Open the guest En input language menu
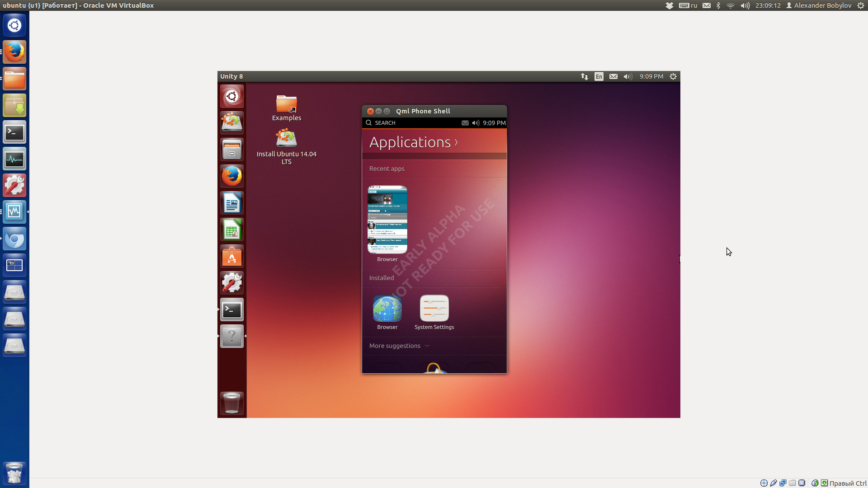Image resolution: width=868 pixels, height=488 pixels. point(599,76)
